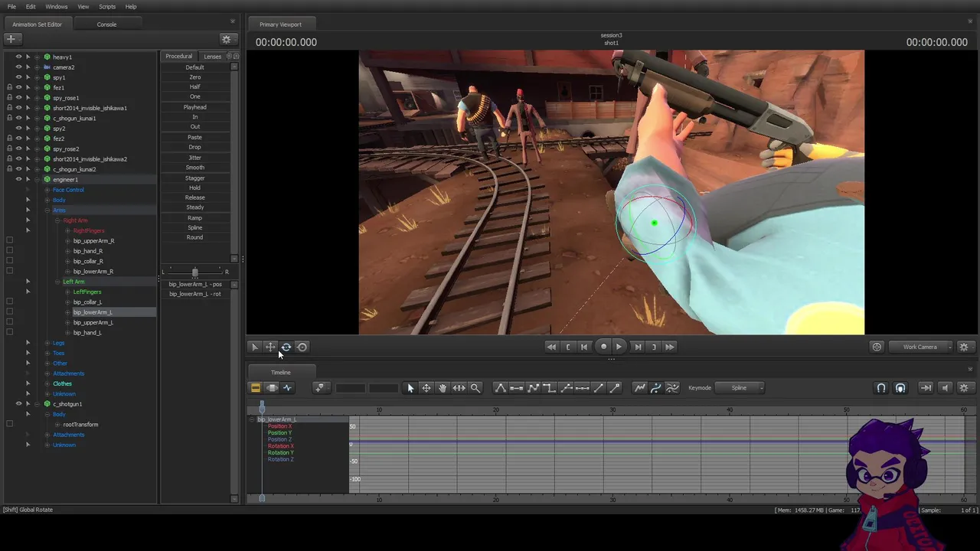Apply the Jitter preset
This screenshot has height=551, width=980.
point(195,158)
